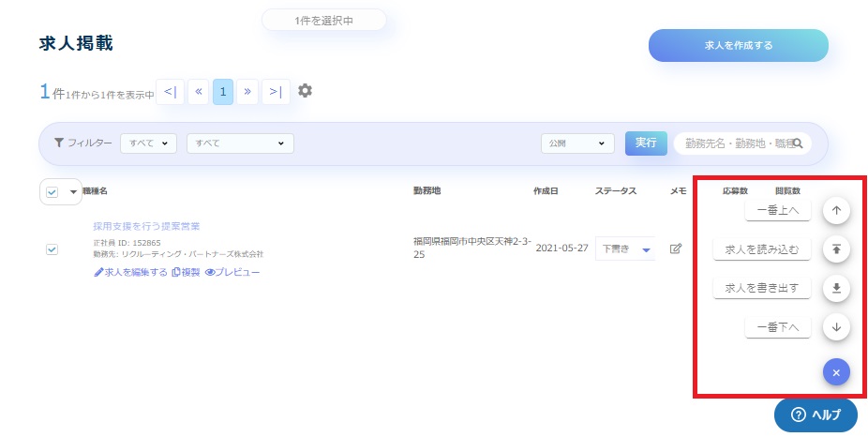Viewport: 868px width, 437px height.
Task: Click the scroll-to-top up arrow icon
Action: (835, 211)
